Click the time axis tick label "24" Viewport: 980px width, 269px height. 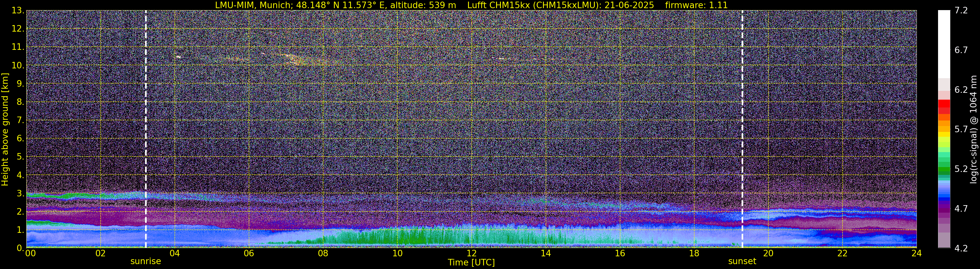(x=917, y=253)
